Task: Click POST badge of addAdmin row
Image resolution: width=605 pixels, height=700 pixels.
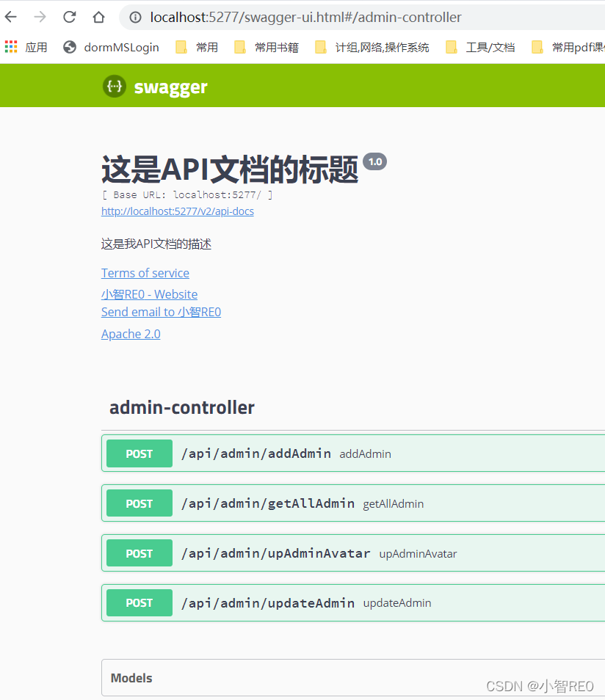Action: [140, 453]
